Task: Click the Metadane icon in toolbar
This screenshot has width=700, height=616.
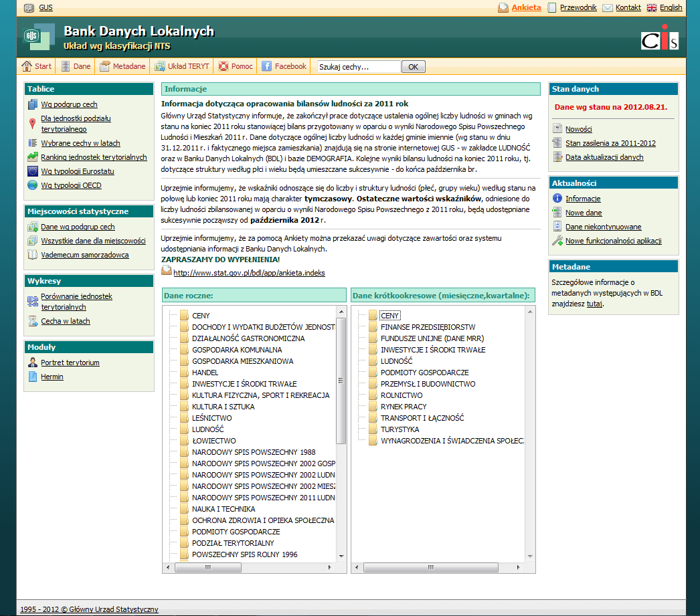Action: pos(105,66)
